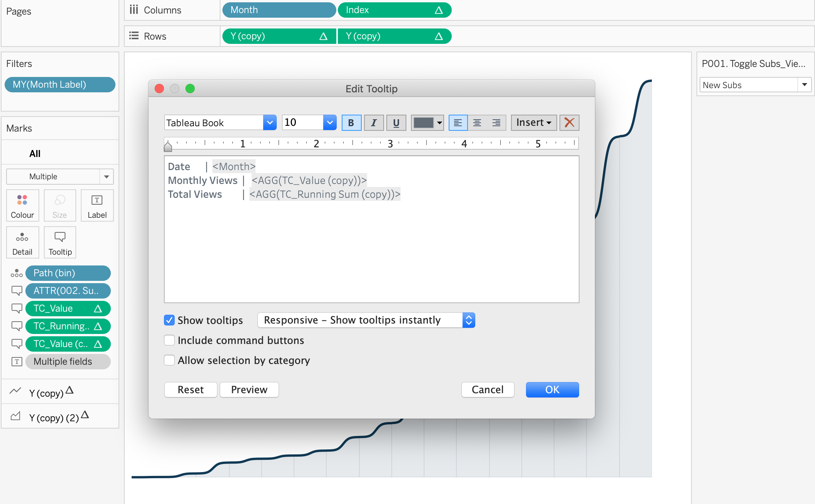The width and height of the screenshot is (815, 504).
Task: Click the Preview button
Action: (249, 390)
